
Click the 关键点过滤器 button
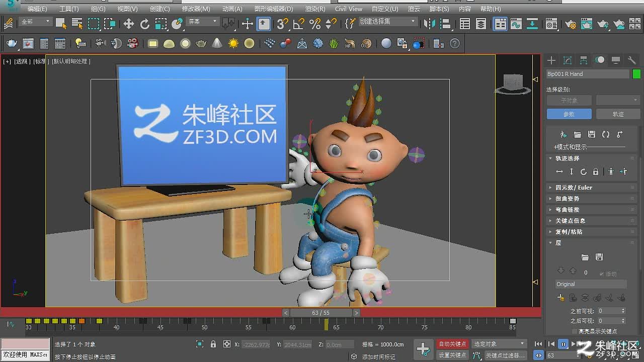pyautogui.click(x=505, y=355)
